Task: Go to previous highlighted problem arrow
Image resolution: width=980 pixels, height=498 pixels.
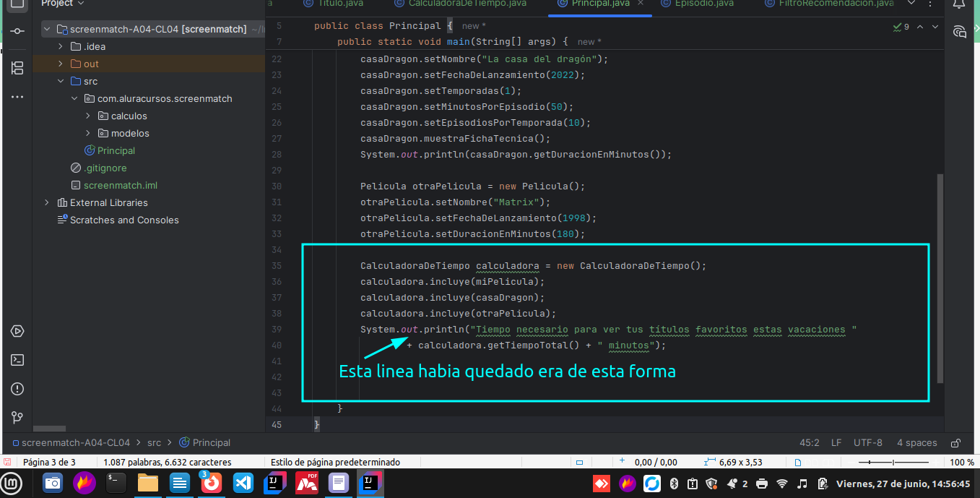Action: pyautogui.click(x=920, y=27)
